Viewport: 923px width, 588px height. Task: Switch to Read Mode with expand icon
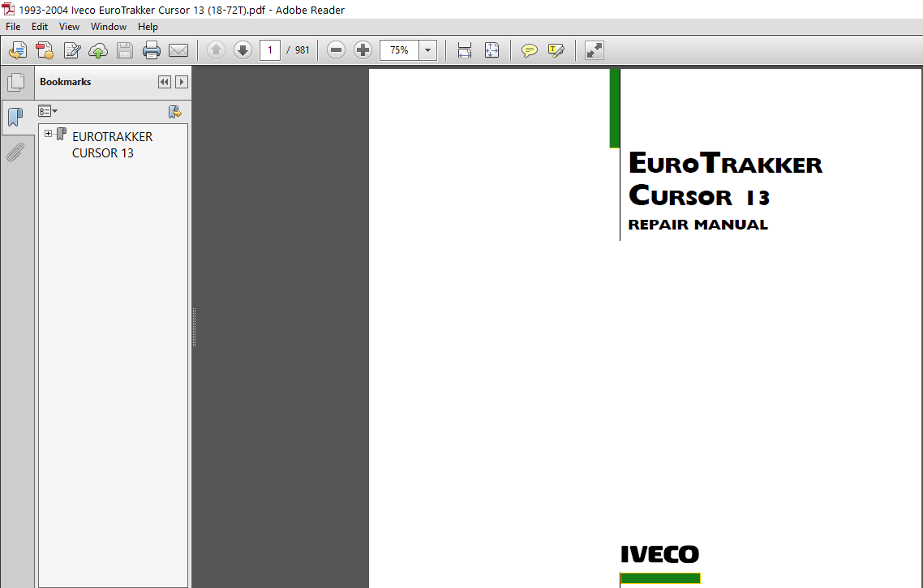(x=595, y=50)
